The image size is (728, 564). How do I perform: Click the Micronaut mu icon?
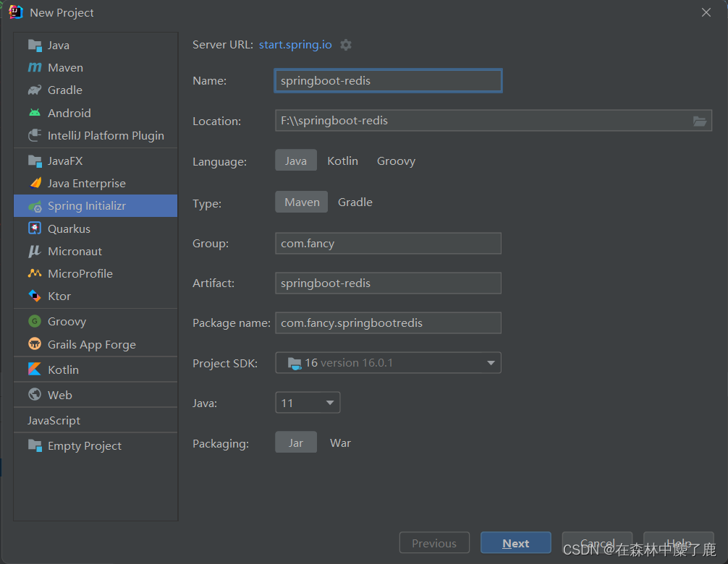pos(35,251)
